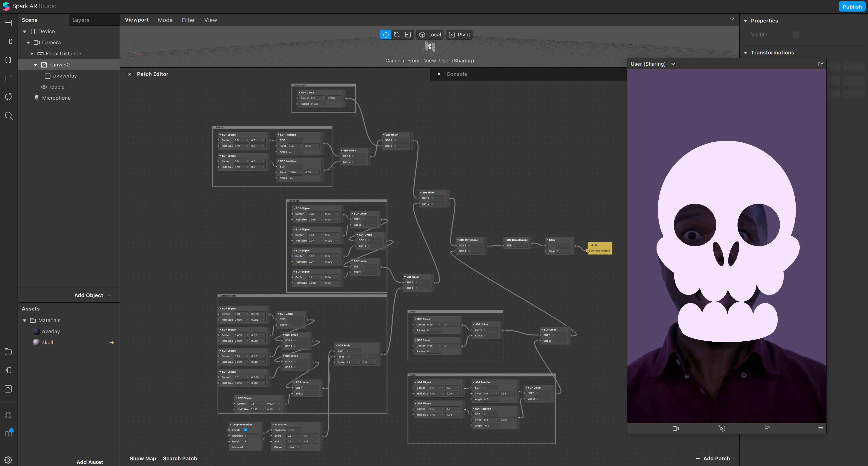868x466 pixels.
Task: Click the skull material sphere swatch
Action: [36, 342]
